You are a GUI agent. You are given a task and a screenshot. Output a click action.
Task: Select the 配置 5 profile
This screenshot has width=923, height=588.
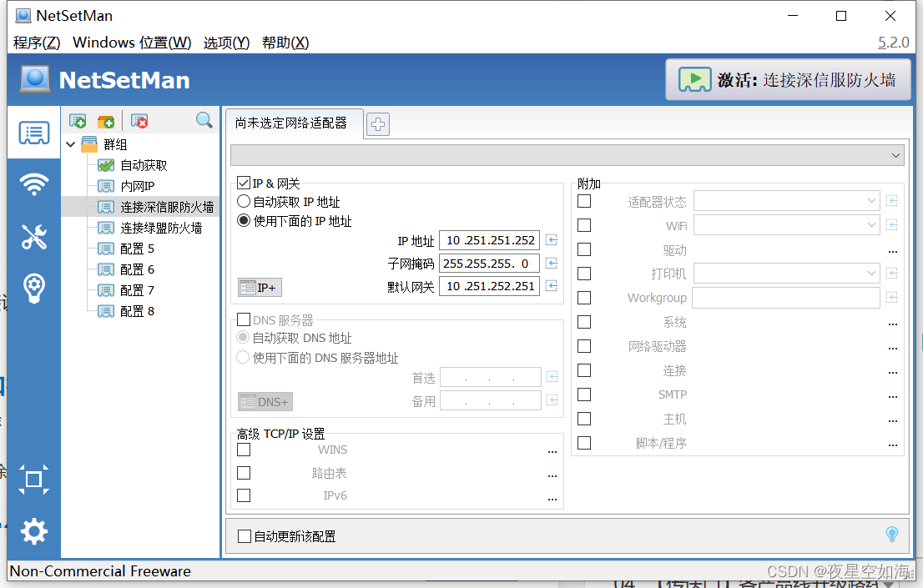137,249
